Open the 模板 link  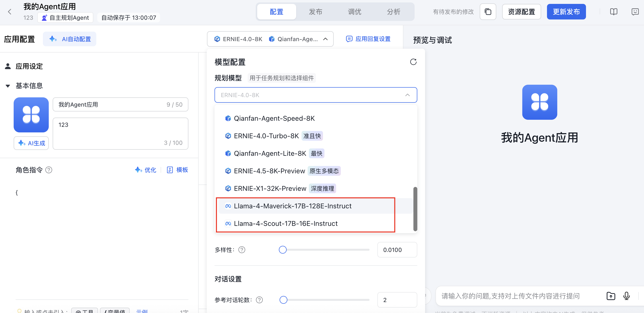177,170
